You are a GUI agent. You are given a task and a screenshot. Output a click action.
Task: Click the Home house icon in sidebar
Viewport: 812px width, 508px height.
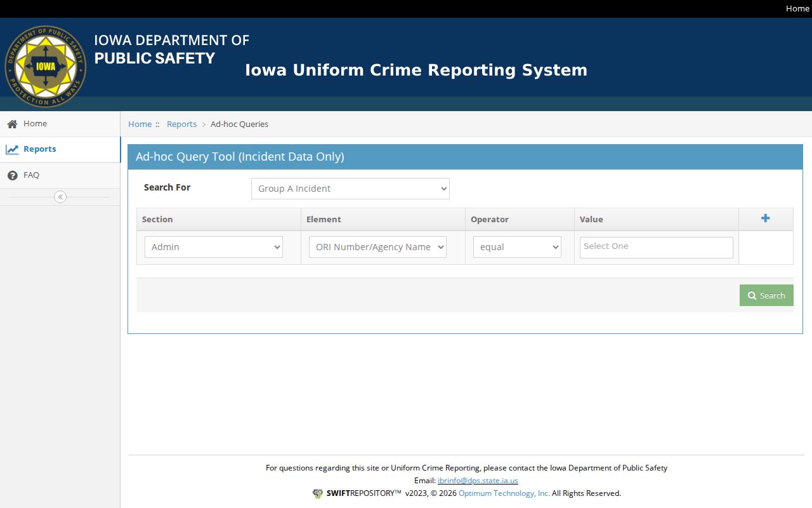click(x=12, y=124)
